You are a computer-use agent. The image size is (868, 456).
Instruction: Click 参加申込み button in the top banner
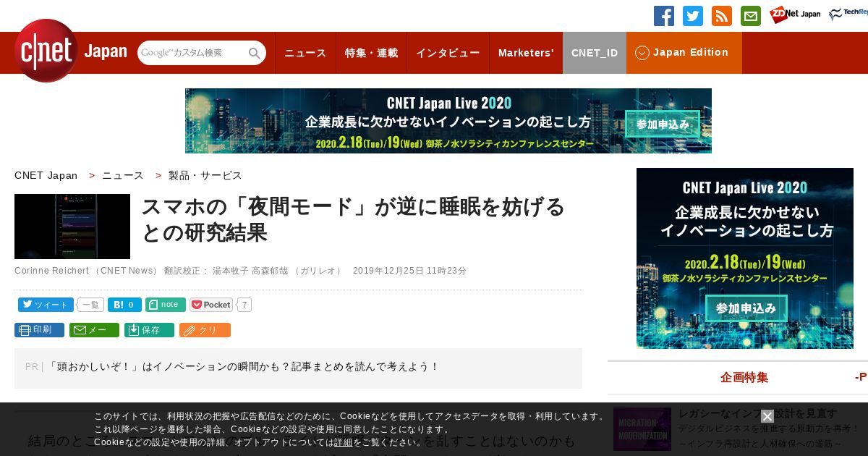(x=663, y=124)
